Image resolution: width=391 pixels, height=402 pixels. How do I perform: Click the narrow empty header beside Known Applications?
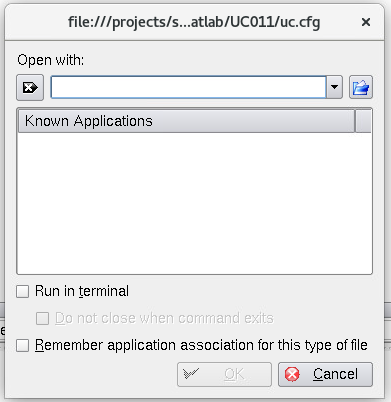tap(363, 121)
